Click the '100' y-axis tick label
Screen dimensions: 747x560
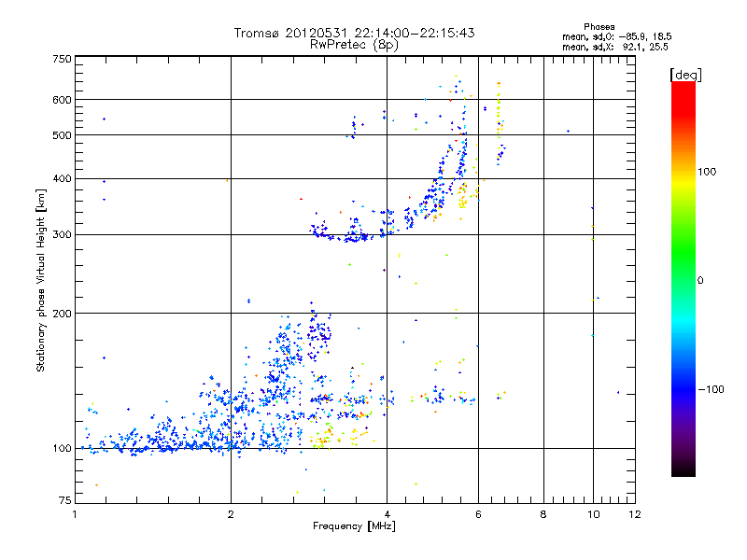(x=63, y=448)
